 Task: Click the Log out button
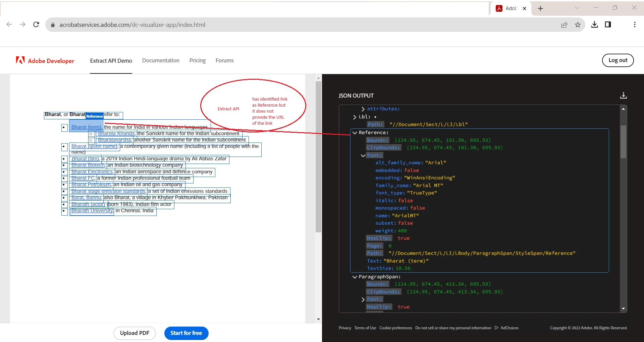pos(618,60)
